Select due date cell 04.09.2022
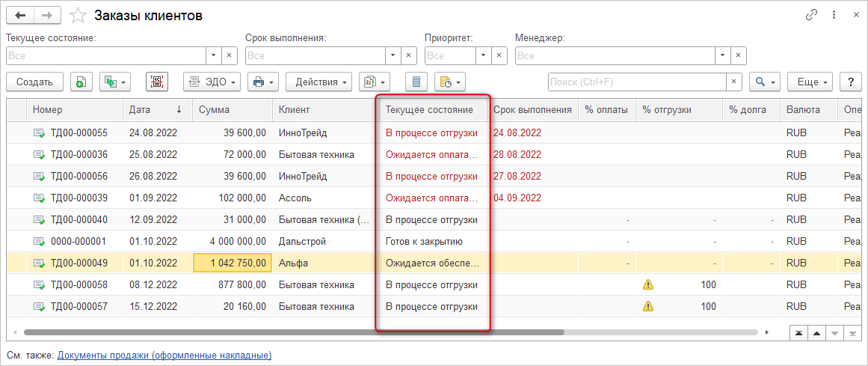 pos(534,198)
